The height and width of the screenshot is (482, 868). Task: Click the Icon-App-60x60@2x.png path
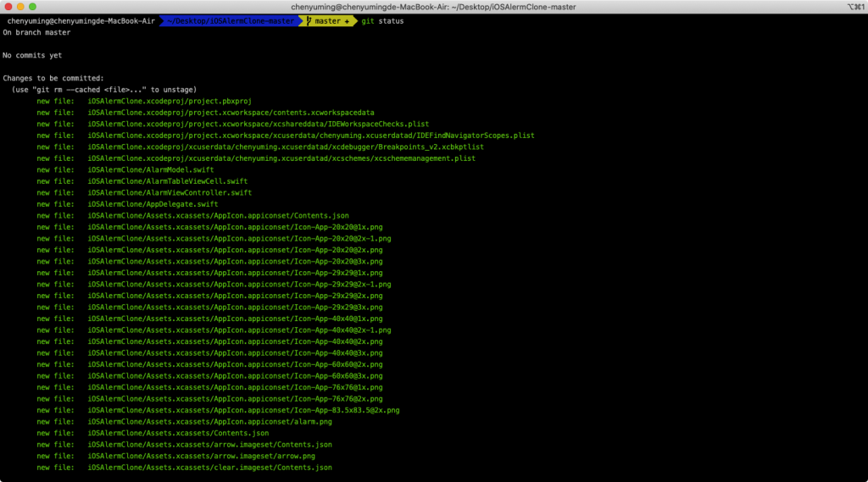tap(236, 364)
